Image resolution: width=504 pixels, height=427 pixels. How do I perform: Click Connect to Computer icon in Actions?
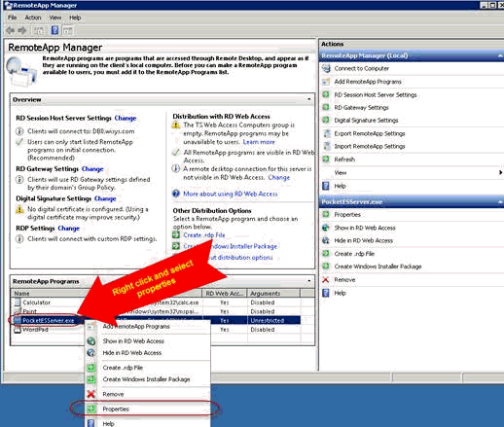(326, 68)
